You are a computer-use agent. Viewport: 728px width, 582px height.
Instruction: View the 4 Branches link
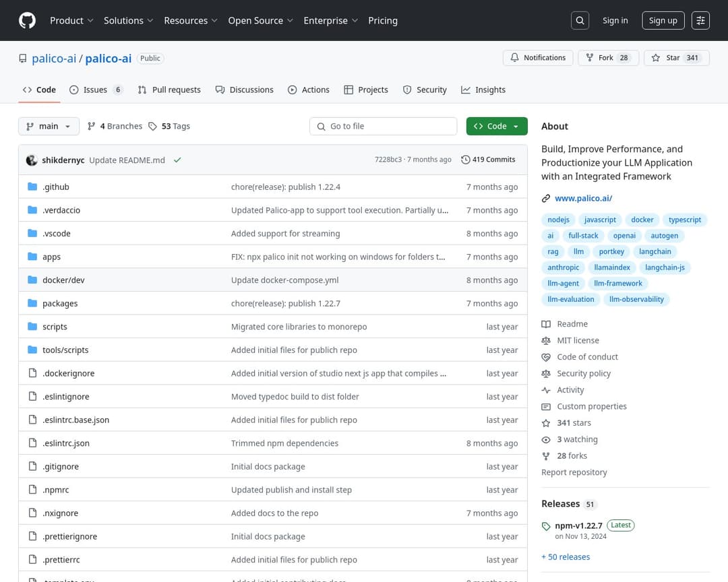(x=115, y=126)
